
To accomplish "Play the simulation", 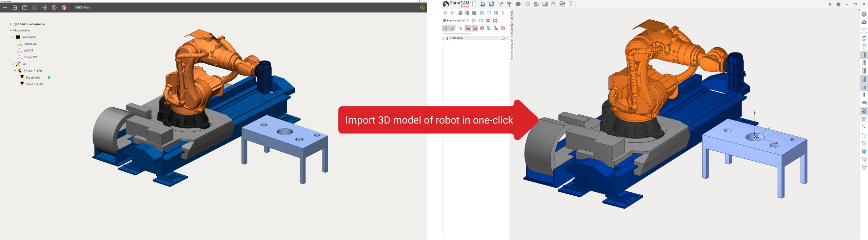I will (503, 13).
